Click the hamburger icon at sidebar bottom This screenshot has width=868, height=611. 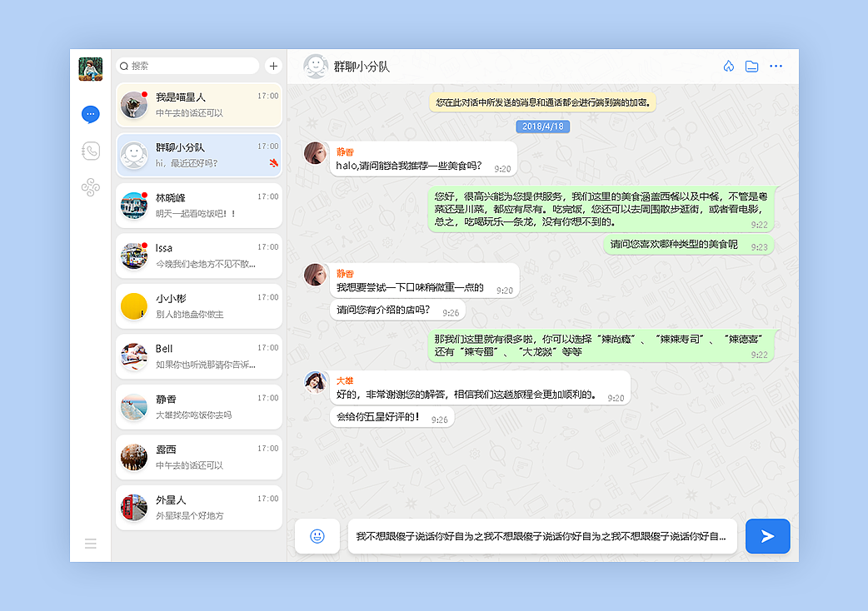point(90,543)
